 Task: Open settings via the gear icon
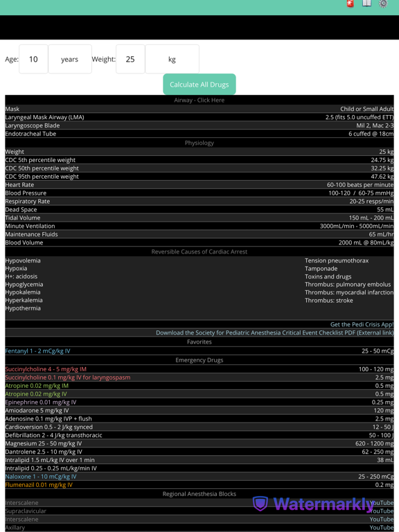tap(383, 3)
